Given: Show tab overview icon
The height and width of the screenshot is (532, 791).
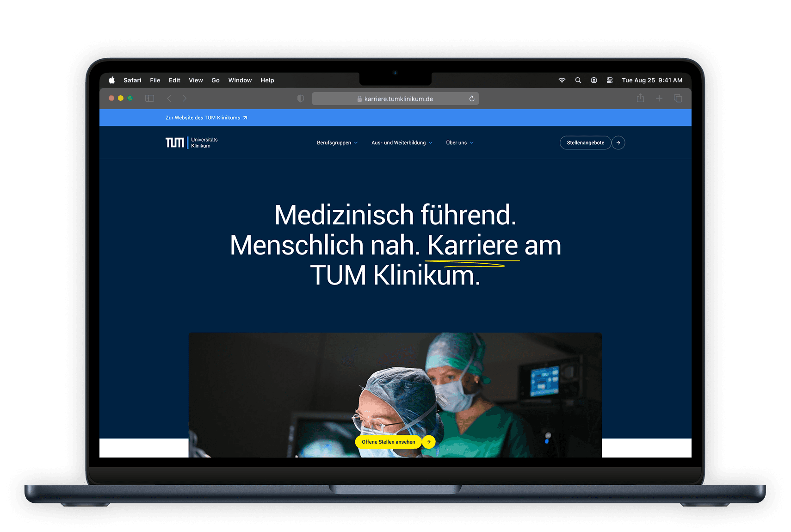Looking at the screenshot, I should 678,98.
